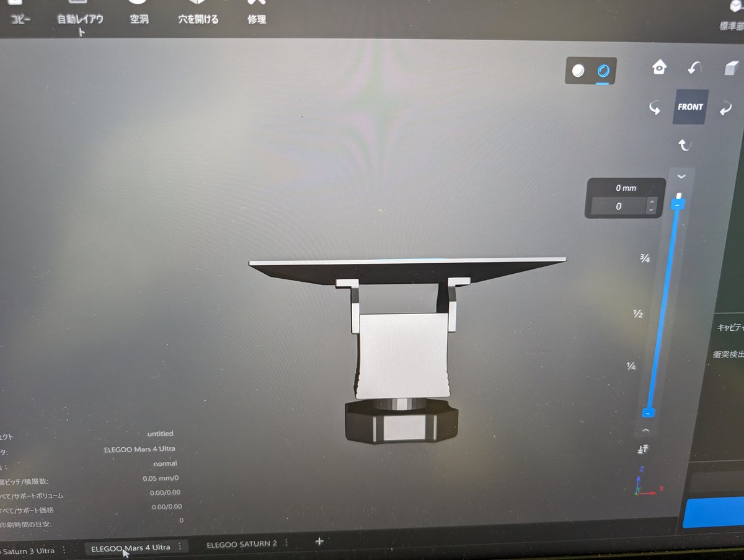
Task: Open options menu for ELEGOO SATURN 2 tab
Action: coord(287,543)
